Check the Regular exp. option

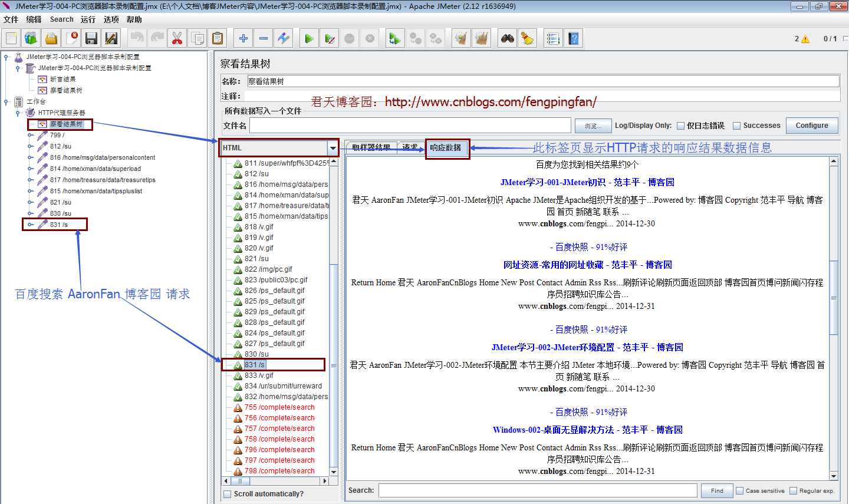click(793, 490)
